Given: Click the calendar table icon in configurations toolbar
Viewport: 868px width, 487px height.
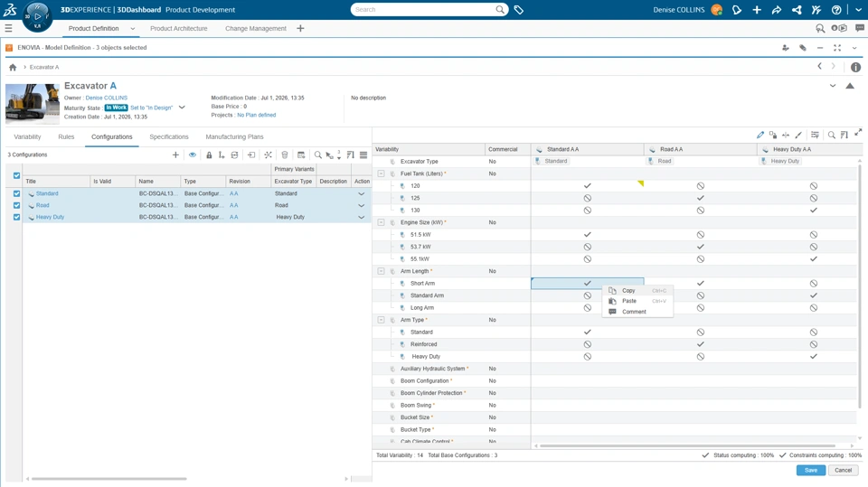Looking at the screenshot, I should coord(301,155).
